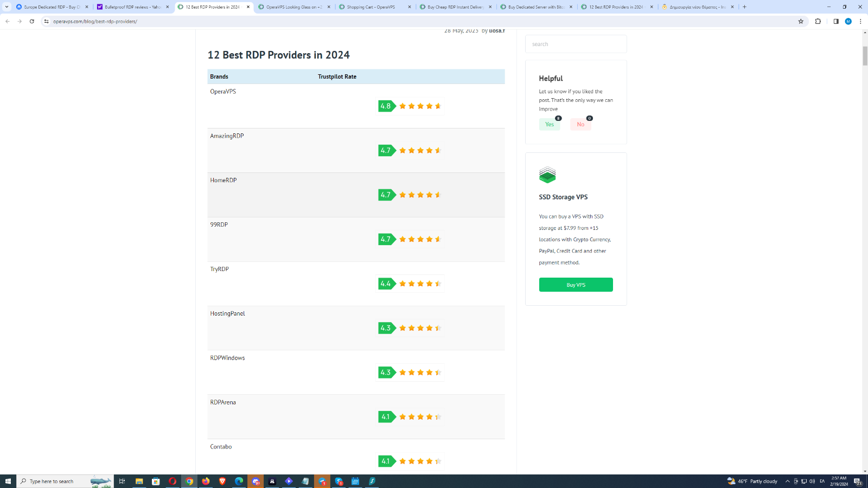Show hidden system tray icons

(x=788, y=481)
